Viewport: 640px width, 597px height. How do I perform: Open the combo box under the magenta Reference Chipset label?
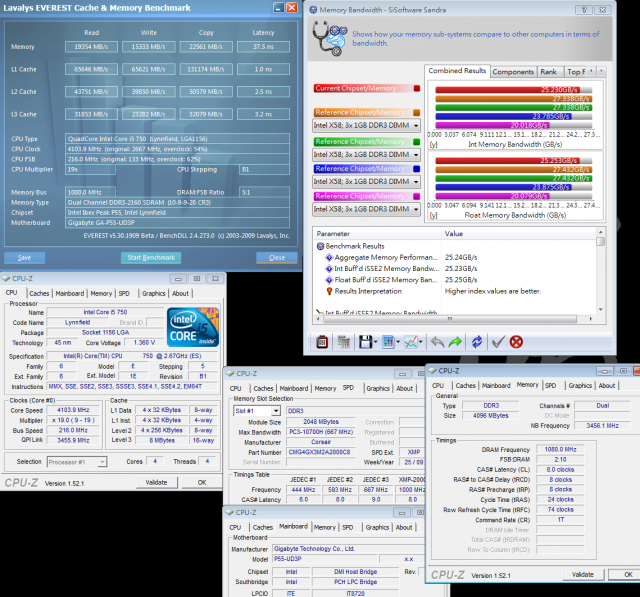coord(367,209)
